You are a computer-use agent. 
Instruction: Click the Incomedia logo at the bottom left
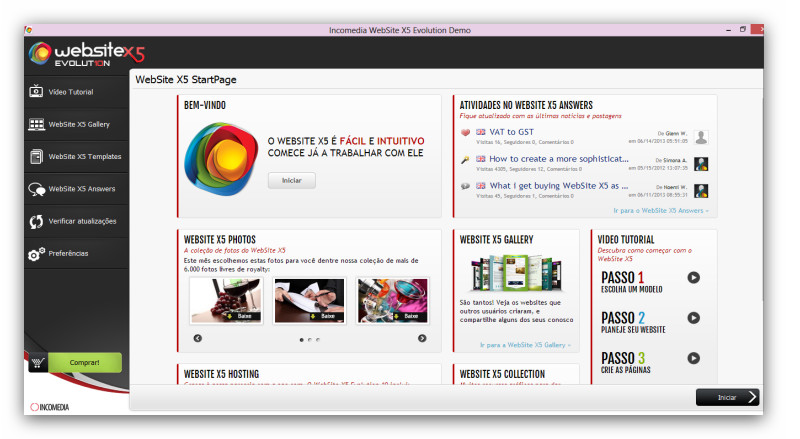(x=49, y=407)
